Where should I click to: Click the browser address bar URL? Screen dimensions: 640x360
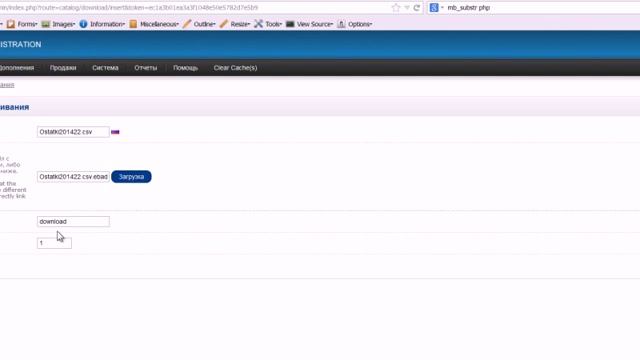click(x=129, y=7)
